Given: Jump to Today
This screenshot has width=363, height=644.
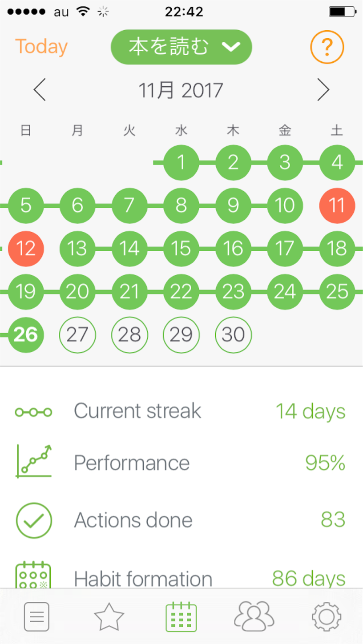Looking at the screenshot, I should (41, 47).
